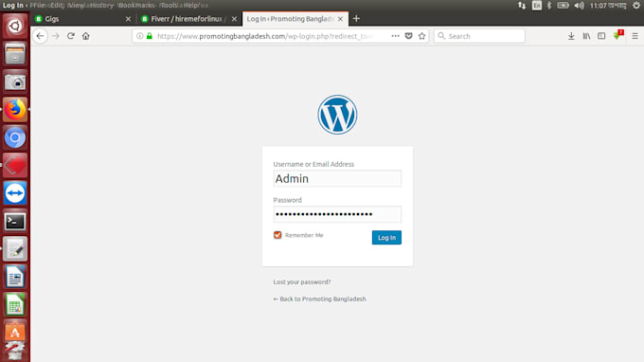Launch the screenshot camera app in dock
The width and height of the screenshot is (644, 362).
(15, 81)
